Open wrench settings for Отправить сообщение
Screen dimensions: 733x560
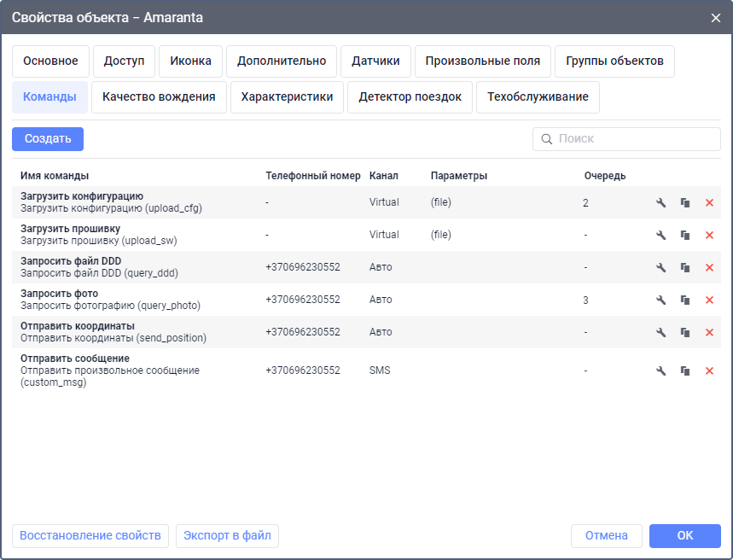tap(660, 370)
